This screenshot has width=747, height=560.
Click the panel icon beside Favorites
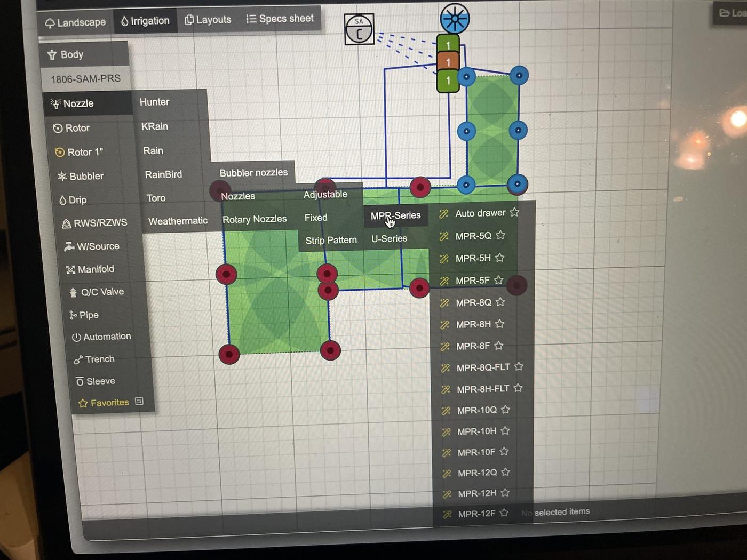coord(139,401)
